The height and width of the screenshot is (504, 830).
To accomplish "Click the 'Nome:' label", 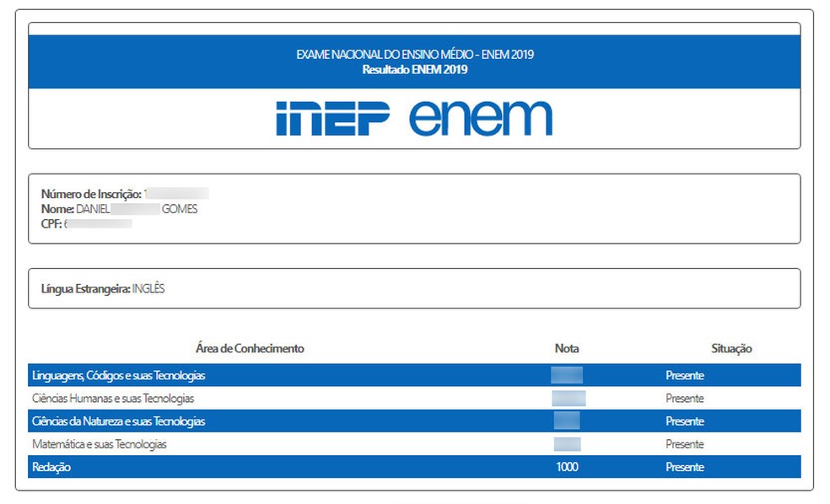I will (x=57, y=209).
